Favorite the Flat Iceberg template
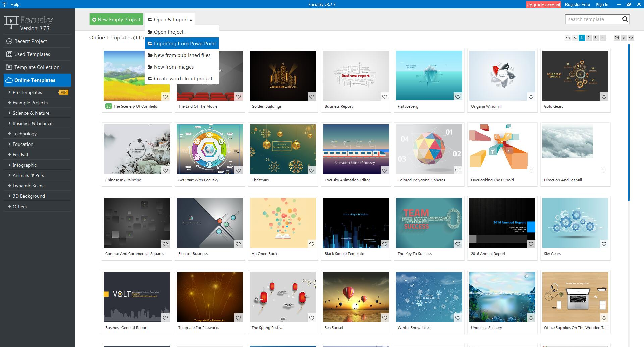This screenshot has width=644, height=347. (458, 97)
